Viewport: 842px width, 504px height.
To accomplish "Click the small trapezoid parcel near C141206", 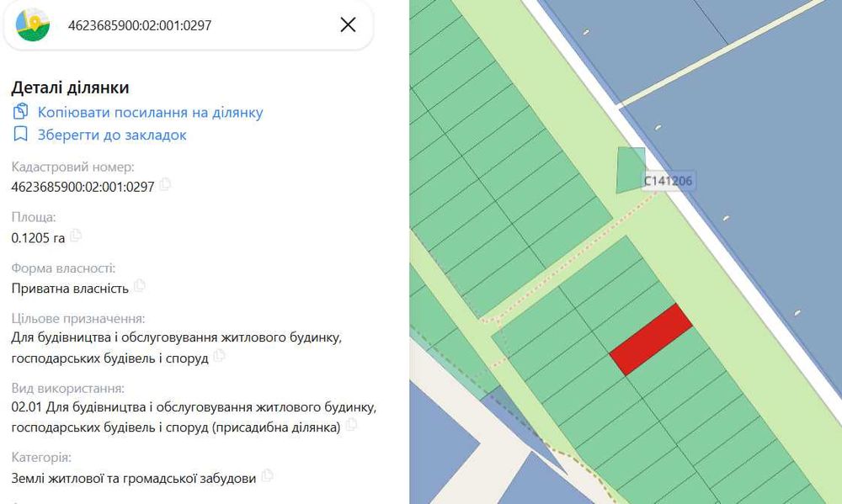I will point(630,169).
